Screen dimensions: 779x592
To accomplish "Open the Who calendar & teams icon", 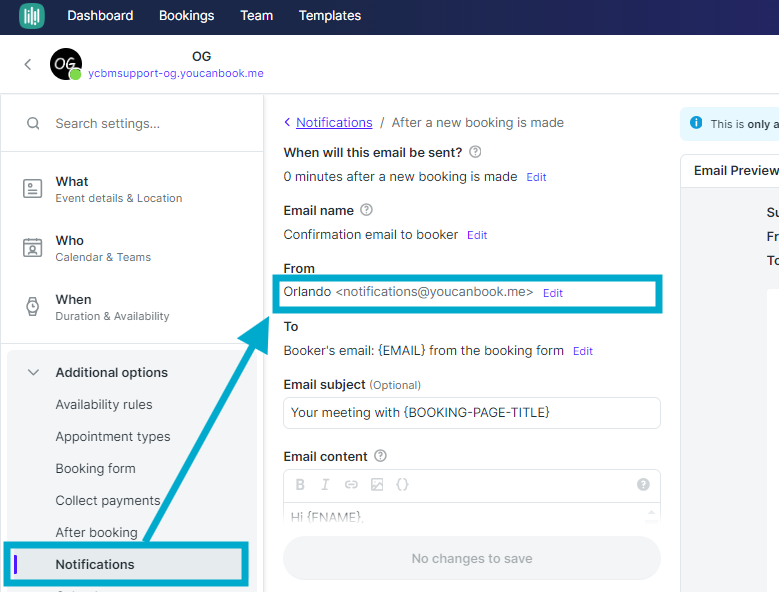I will pyautogui.click(x=33, y=247).
